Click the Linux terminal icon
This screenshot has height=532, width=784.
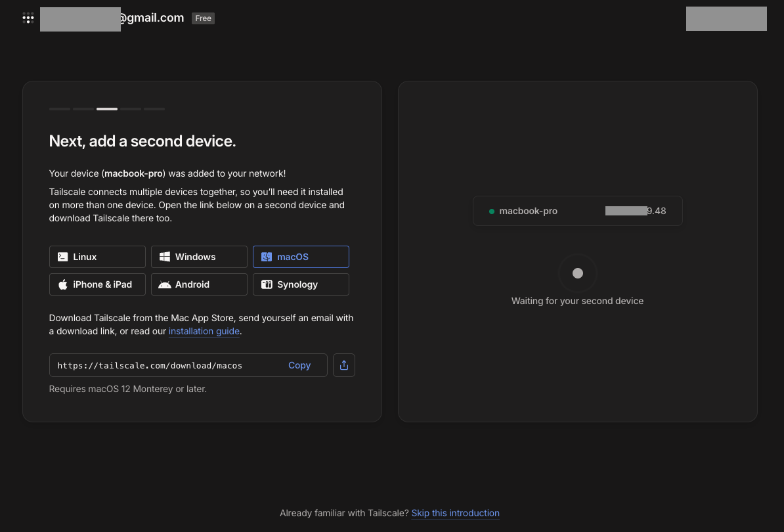(62, 257)
